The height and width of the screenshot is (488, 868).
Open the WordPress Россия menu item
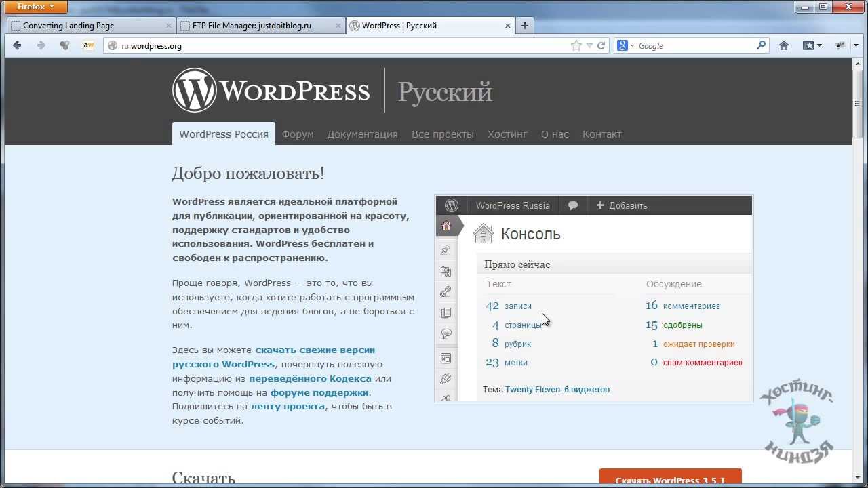click(224, 134)
